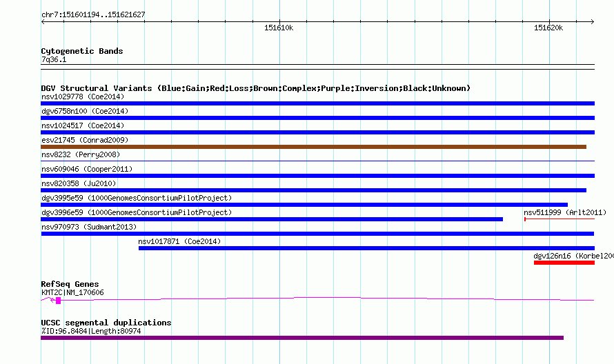Open the brown esv21745 (Conrad2009) complex variant
Image resolution: width=614 pixels, height=364 pixels.
(313, 147)
